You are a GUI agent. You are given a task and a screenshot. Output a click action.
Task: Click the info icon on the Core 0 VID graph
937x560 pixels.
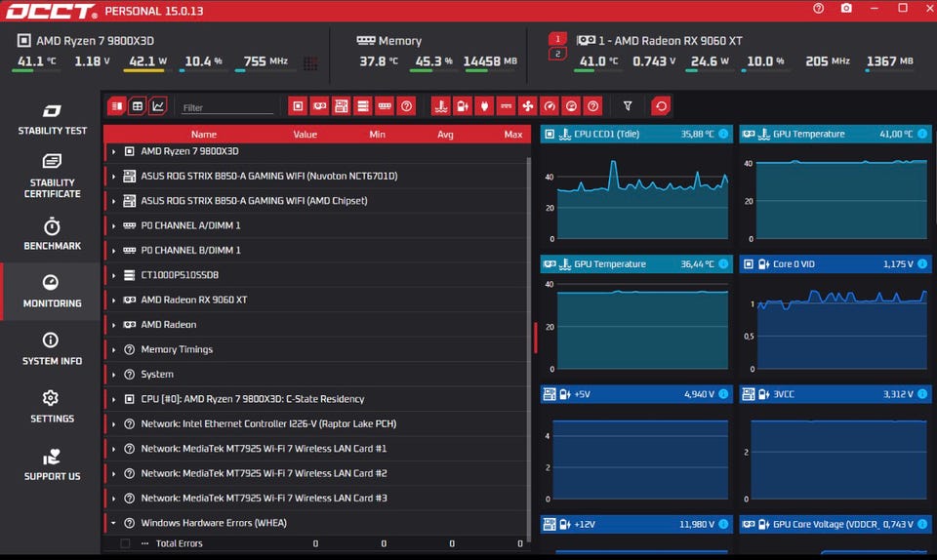pyautogui.click(x=922, y=263)
